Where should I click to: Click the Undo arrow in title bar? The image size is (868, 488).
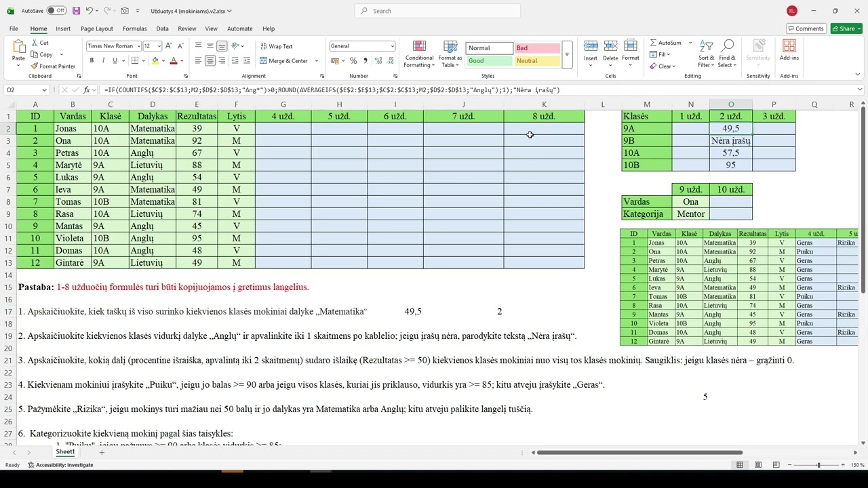pos(90,11)
